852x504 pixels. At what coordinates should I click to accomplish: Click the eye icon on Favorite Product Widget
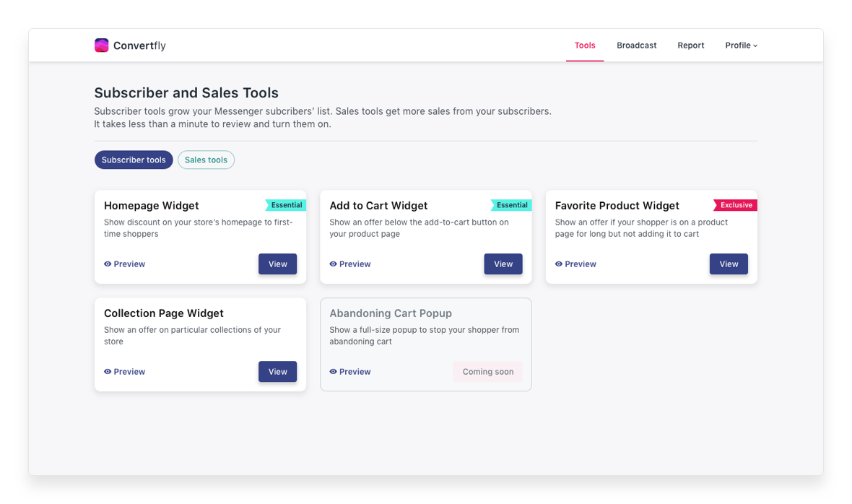pyautogui.click(x=559, y=264)
